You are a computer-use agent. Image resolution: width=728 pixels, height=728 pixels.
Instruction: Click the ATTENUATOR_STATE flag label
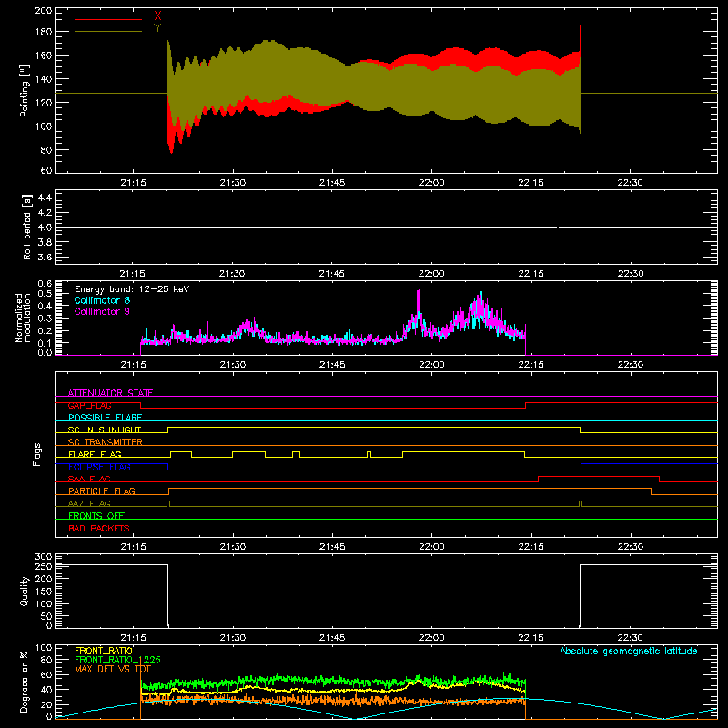[110, 393]
